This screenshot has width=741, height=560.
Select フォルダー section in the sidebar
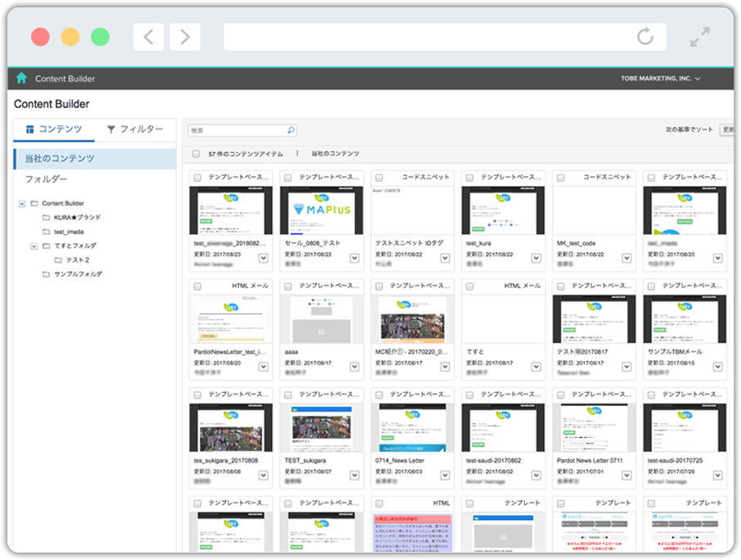[x=47, y=179]
